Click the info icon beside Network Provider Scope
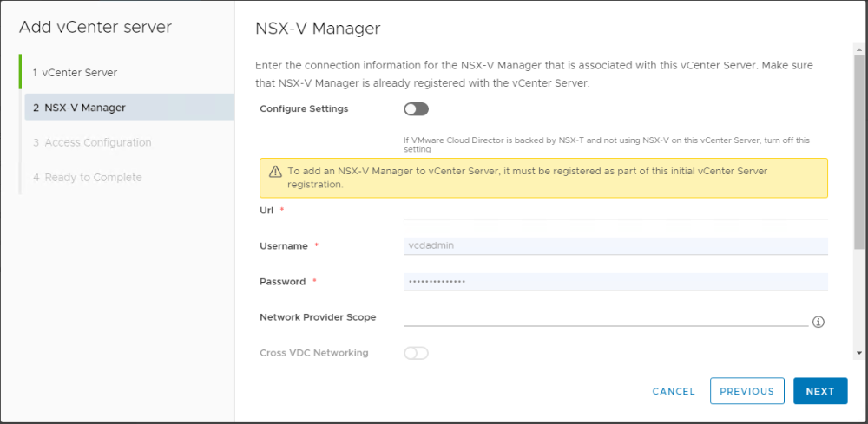Screen dimensions: 868x424 pos(819,322)
